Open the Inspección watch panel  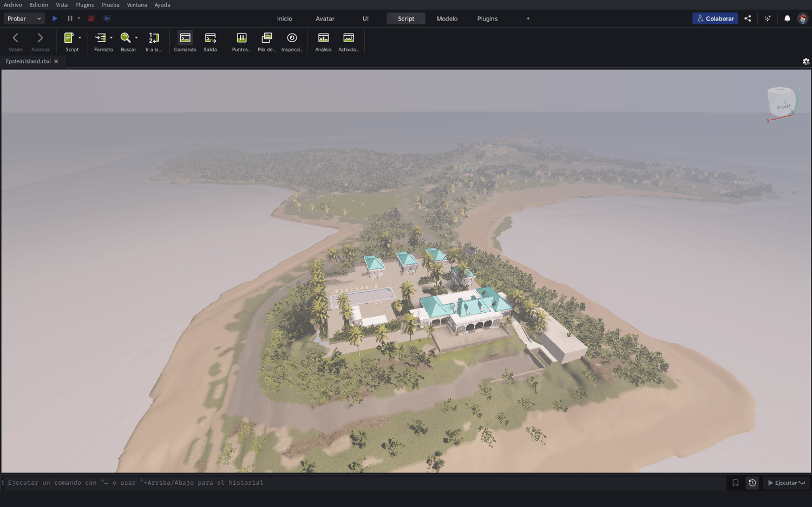click(292, 42)
